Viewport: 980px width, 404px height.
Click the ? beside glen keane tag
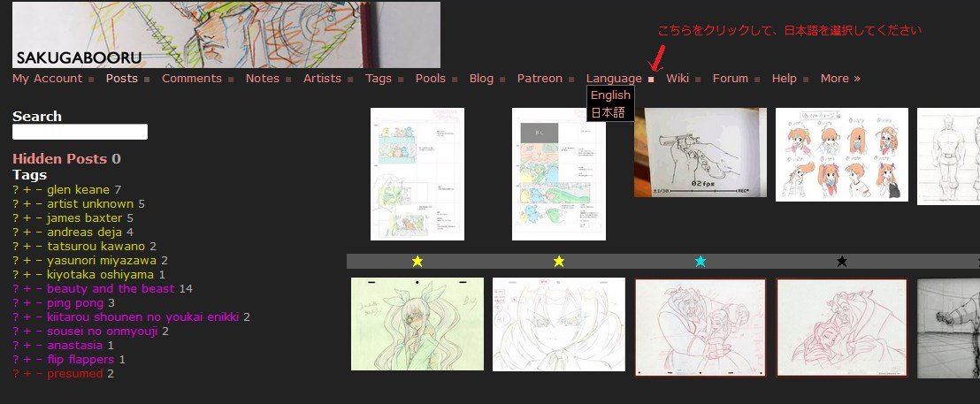pyautogui.click(x=16, y=190)
